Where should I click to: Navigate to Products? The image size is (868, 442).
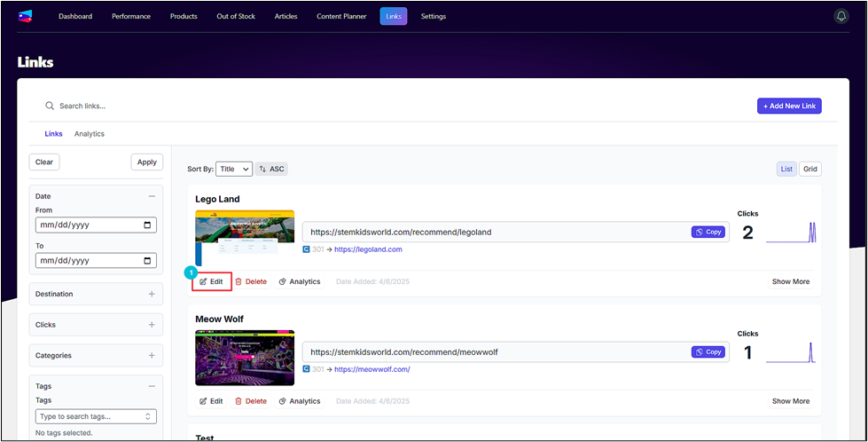click(x=184, y=16)
